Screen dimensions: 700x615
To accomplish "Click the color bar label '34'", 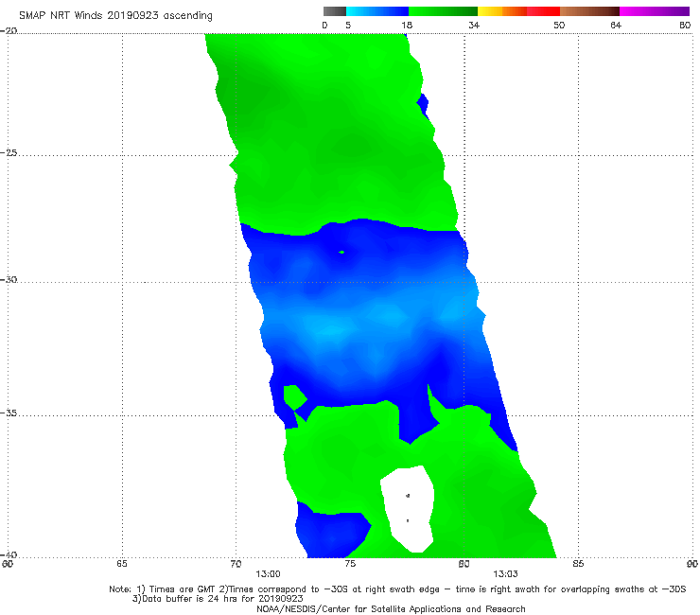I will click(x=474, y=25).
